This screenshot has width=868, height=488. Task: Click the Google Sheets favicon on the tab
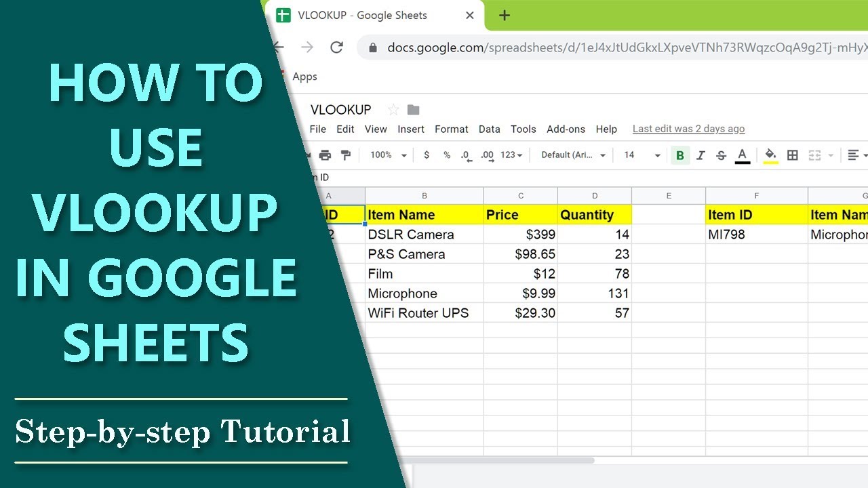(283, 16)
